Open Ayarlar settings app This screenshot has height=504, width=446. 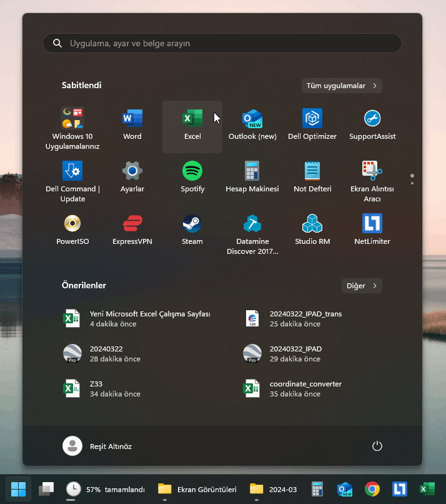tap(132, 180)
